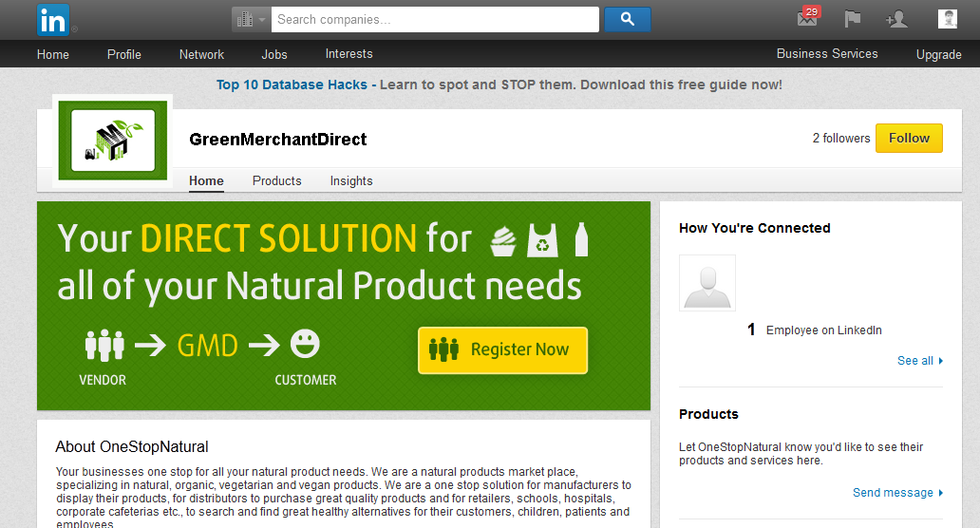Click the bottle icon in the banner

(581, 239)
